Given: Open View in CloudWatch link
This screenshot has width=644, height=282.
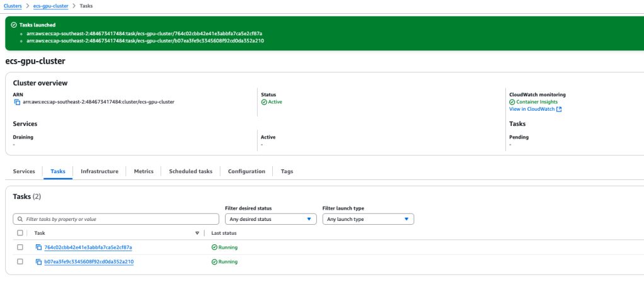Looking at the screenshot, I should (x=531, y=109).
